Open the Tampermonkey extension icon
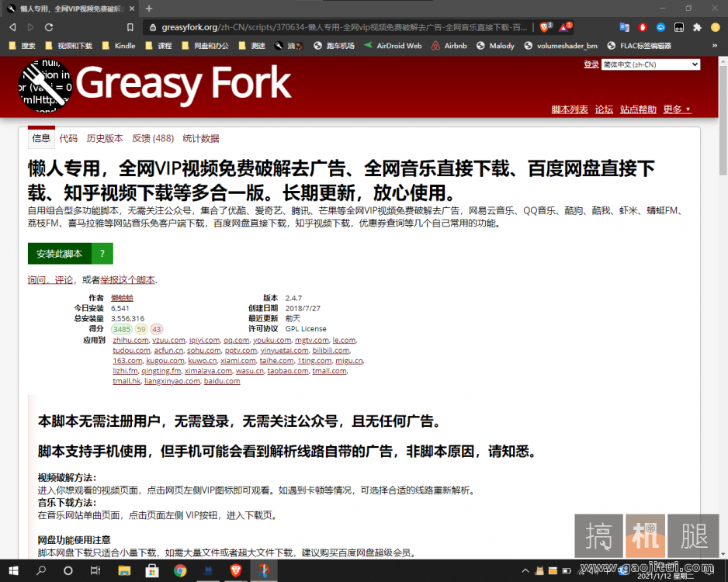 tap(679, 27)
